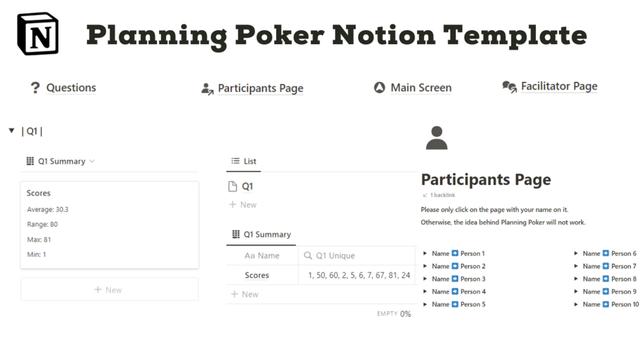Image resolution: width=644 pixels, height=362 pixels.
Task: Click the person-arrow icon beside Participants Page
Action: (207, 89)
